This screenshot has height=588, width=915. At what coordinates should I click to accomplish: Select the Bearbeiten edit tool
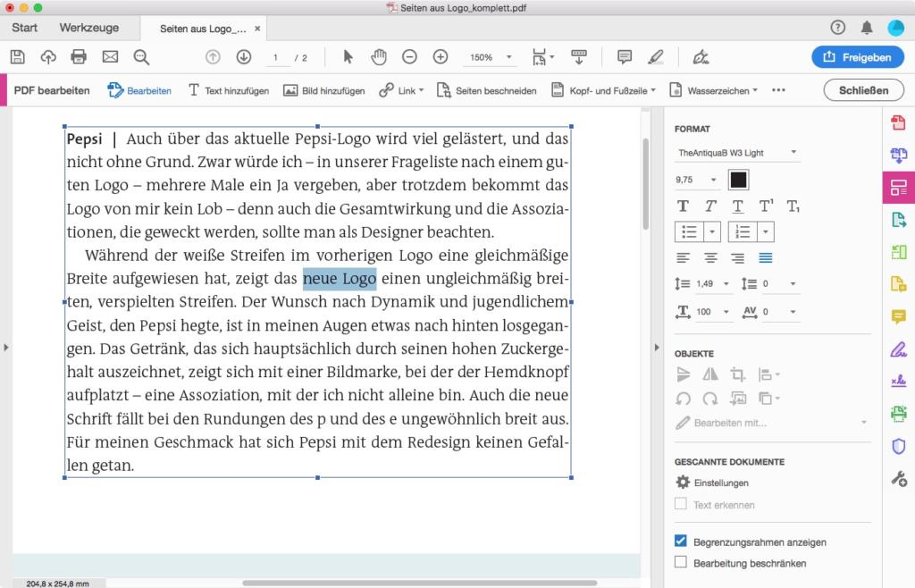[x=139, y=90]
